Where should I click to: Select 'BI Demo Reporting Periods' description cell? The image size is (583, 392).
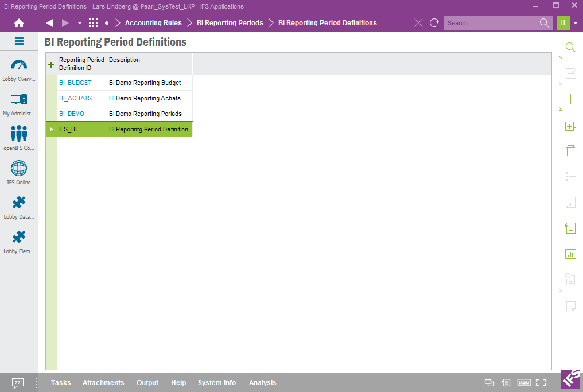tap(150, 114)
